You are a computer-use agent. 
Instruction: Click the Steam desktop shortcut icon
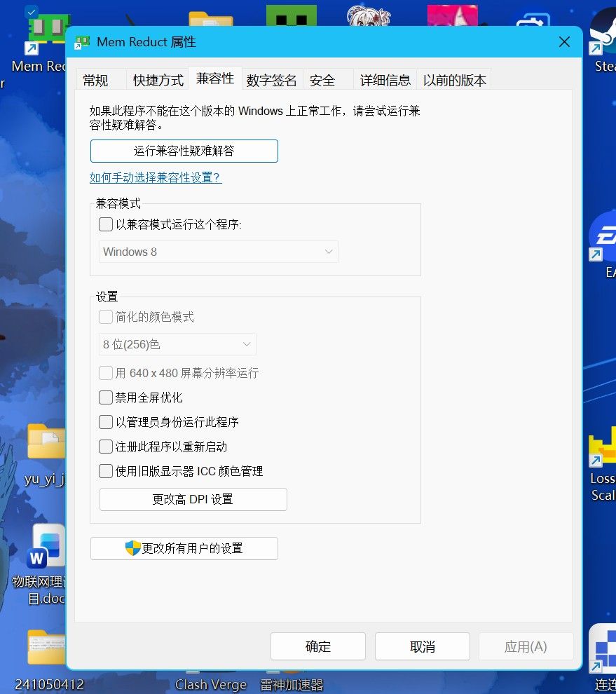tap(602, 31)
